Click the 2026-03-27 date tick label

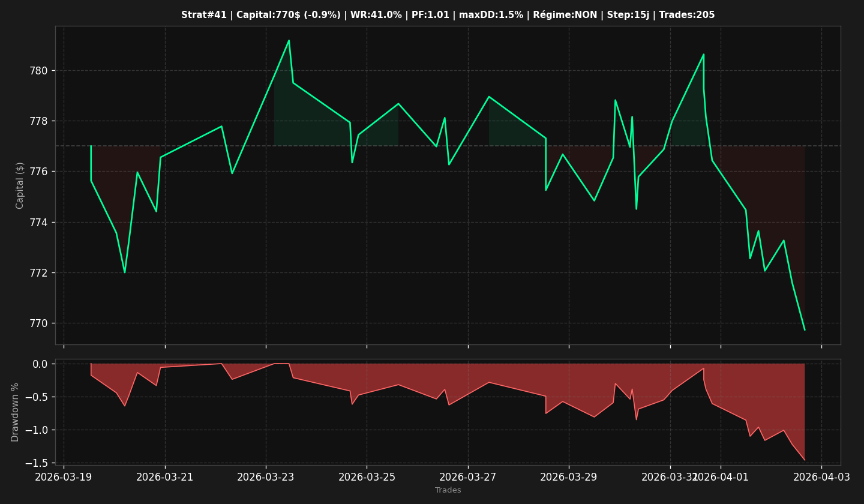(468, 477)
